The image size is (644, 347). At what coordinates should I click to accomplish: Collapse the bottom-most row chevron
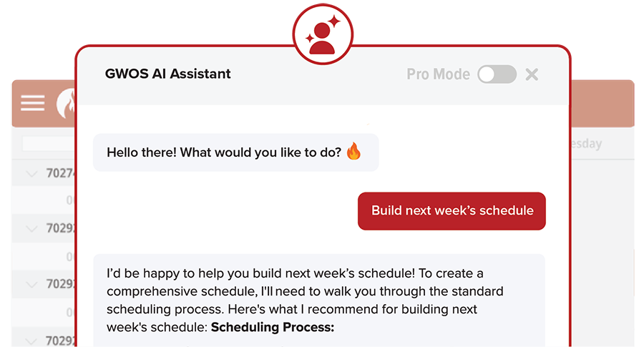31,341
